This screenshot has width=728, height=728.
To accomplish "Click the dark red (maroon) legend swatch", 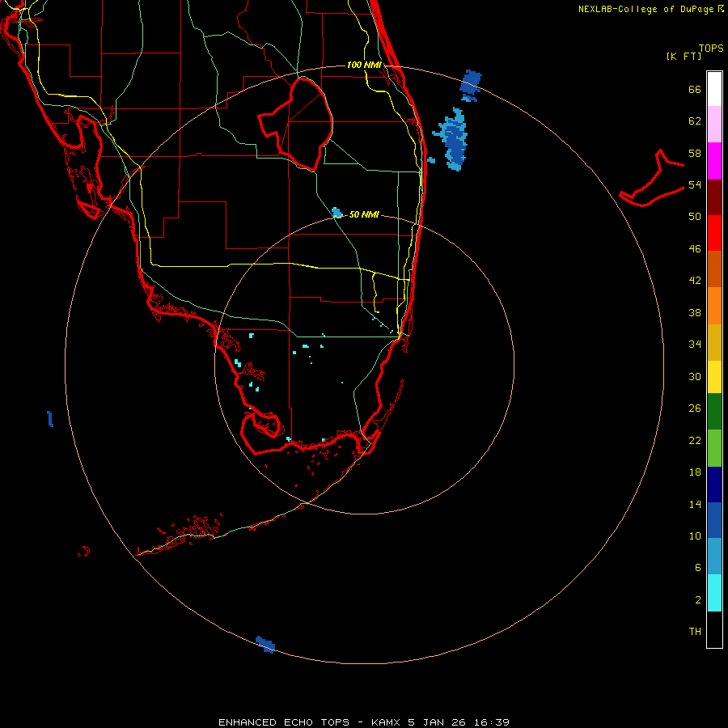I will pyautogui.click(x=714, y=197).
